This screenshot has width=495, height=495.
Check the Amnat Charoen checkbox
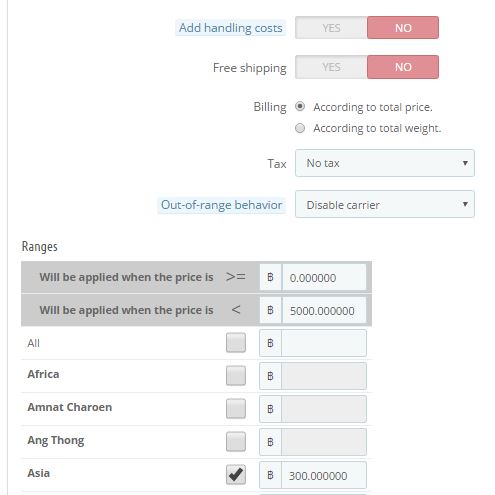(236, 409)
